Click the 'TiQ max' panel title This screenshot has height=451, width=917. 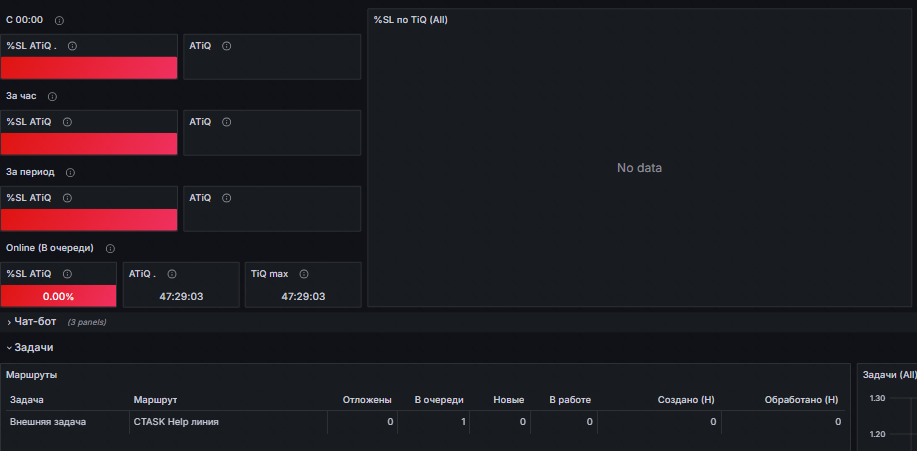[x=270, y=274]
